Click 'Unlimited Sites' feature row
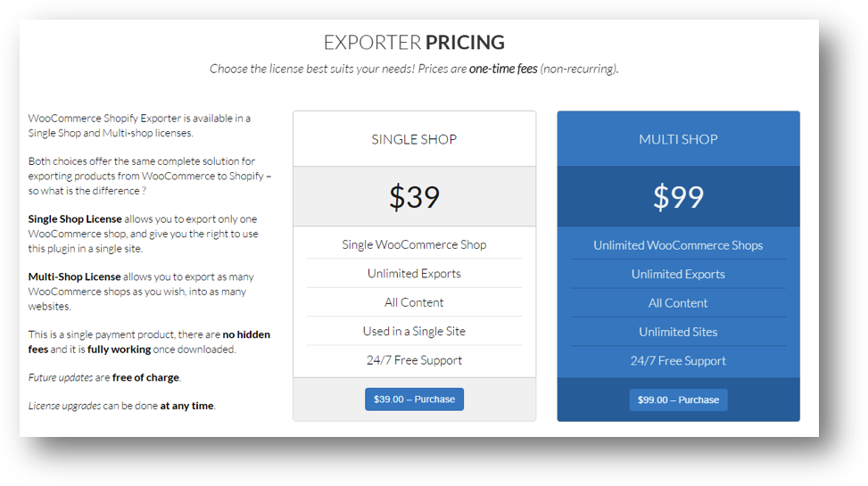The image size is (868, 486). [678, 332]
